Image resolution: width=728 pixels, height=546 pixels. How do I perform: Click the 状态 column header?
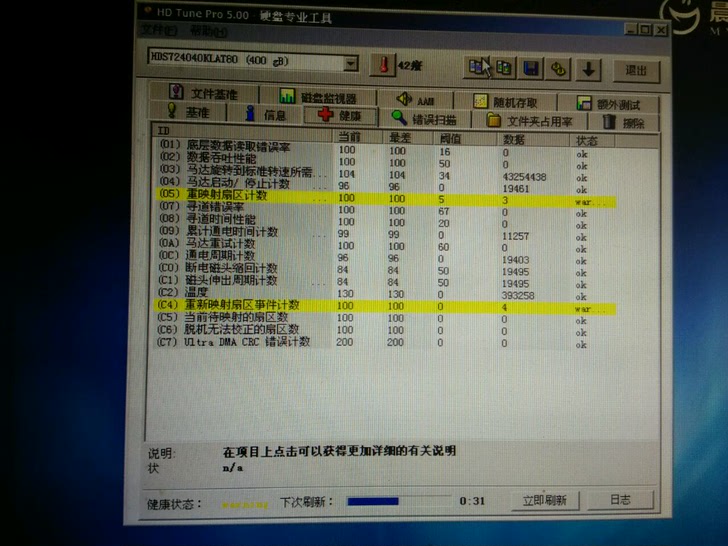592,141
